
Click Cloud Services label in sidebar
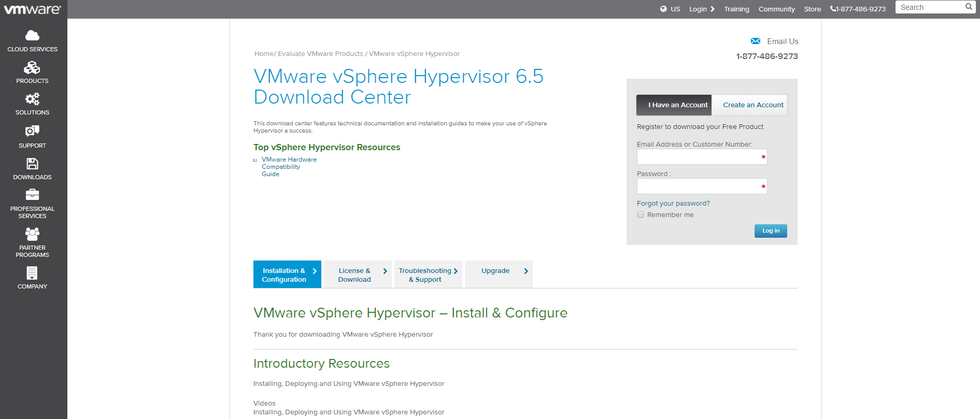pos(32,49)
